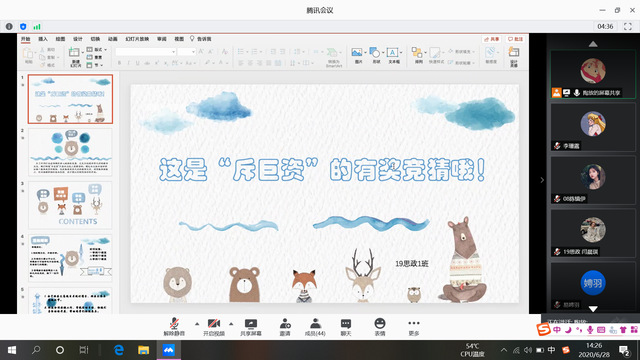640x360 pixels.
Task: Open meeting info icon at top left
Action: coord(9,27)
